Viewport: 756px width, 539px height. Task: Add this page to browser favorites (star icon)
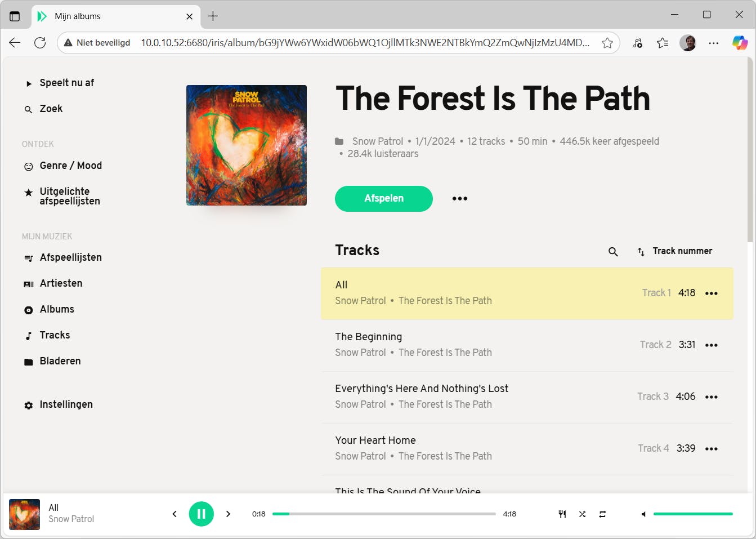[607, 43]
